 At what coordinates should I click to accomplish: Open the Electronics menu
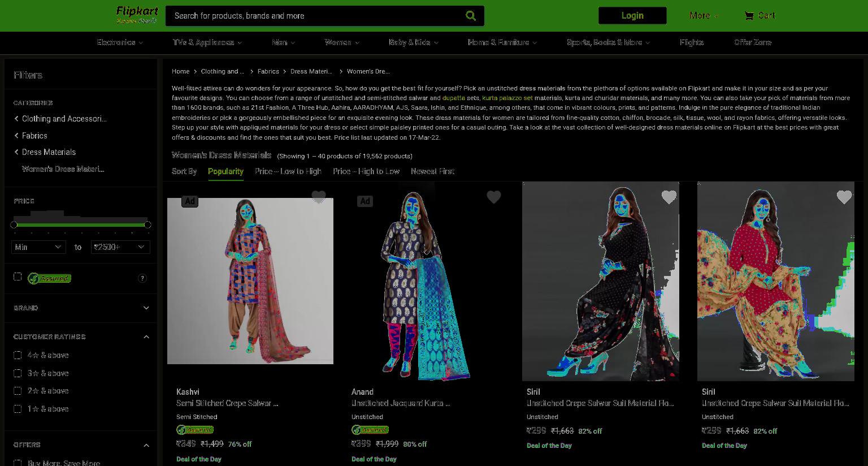click(x=120, y=42)
